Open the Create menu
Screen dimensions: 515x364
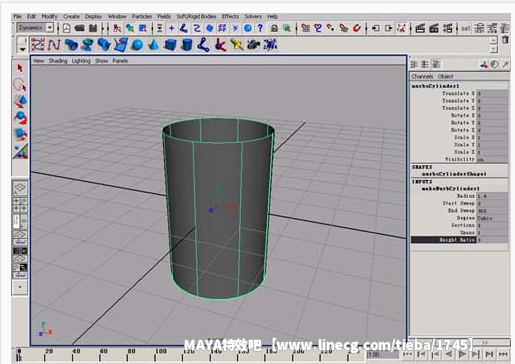point(71,16)
